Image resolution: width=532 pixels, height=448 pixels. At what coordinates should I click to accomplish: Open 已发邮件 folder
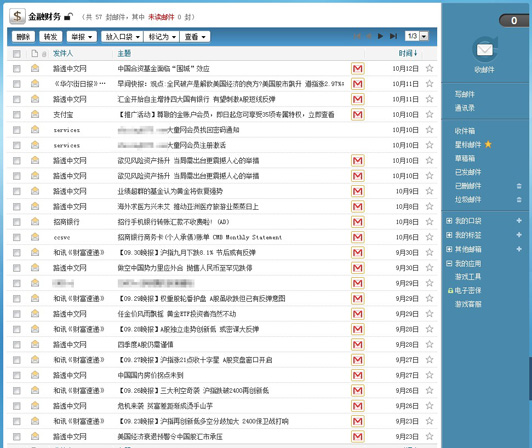pos(468,172)
